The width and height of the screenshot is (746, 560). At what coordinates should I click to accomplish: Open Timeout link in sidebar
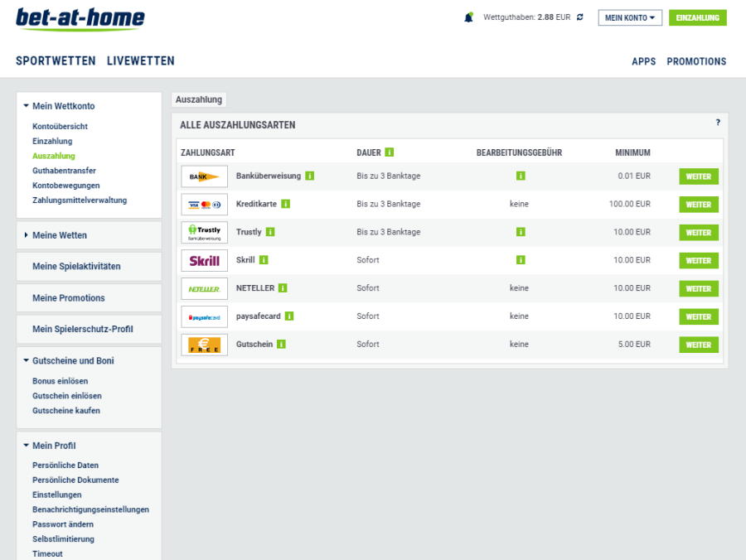(47, 554)
